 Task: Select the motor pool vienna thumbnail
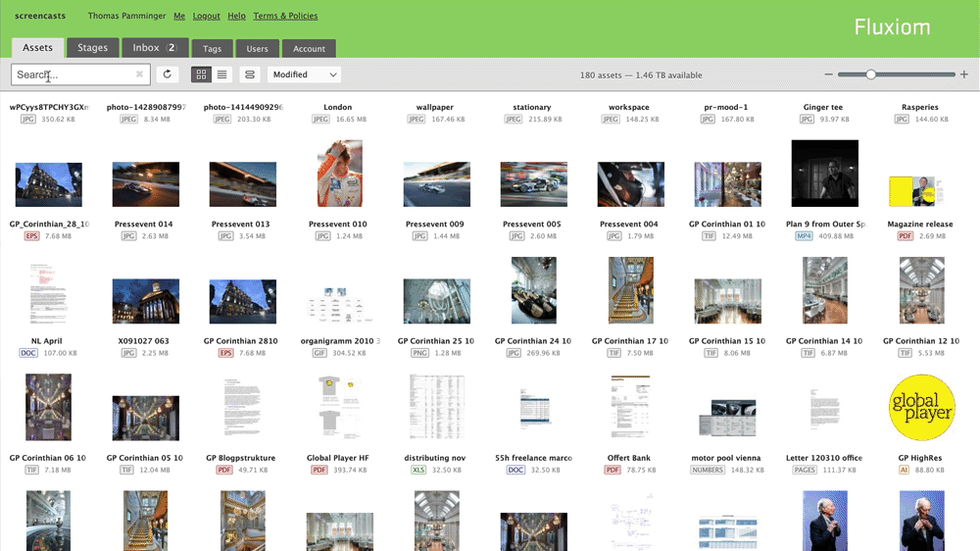point(727,419)
